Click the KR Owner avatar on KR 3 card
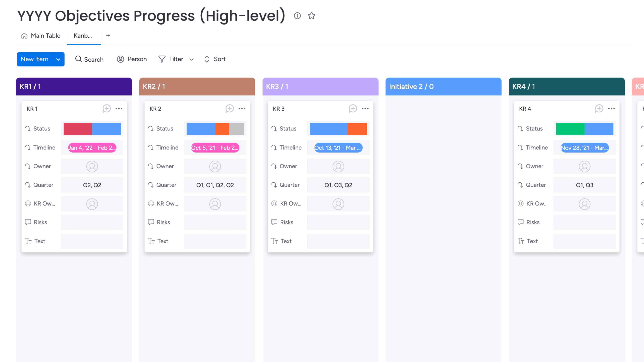This screenshot has width=644, height=362. 338,204
